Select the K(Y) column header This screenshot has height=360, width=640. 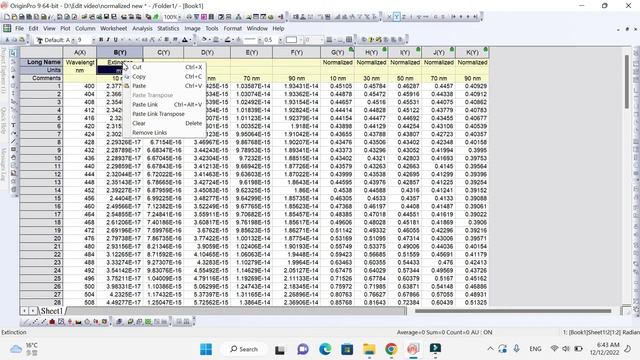472,53
